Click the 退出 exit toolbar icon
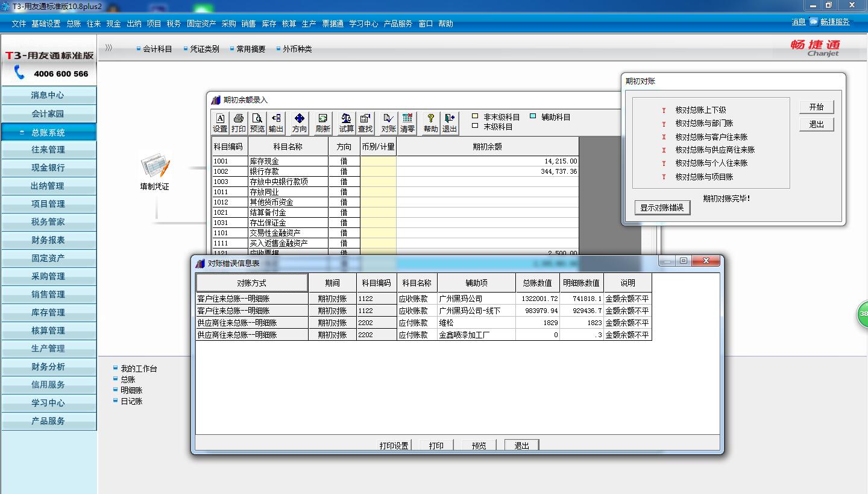The width and height of the screenshot is (868, 494). [x=450, y=123]
